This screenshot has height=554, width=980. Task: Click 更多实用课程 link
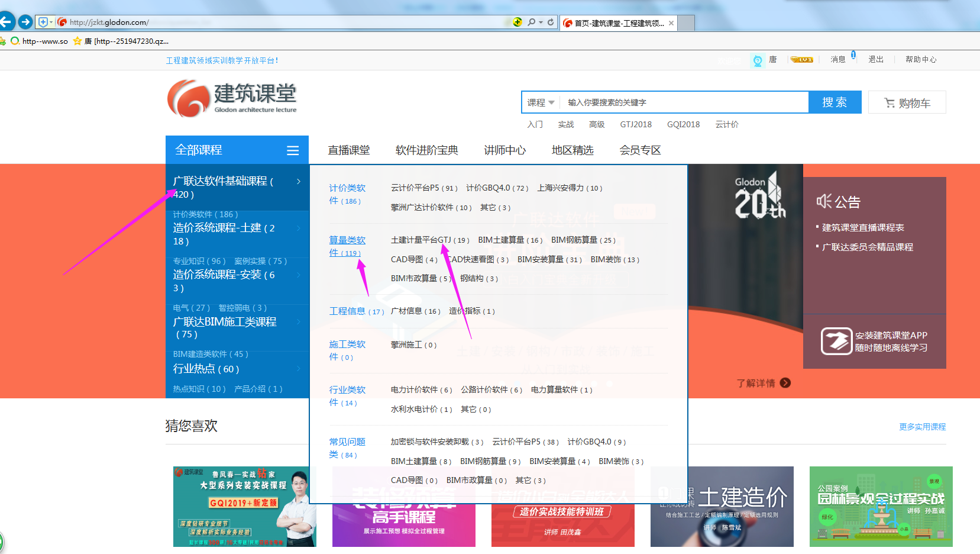pos(922,427)
